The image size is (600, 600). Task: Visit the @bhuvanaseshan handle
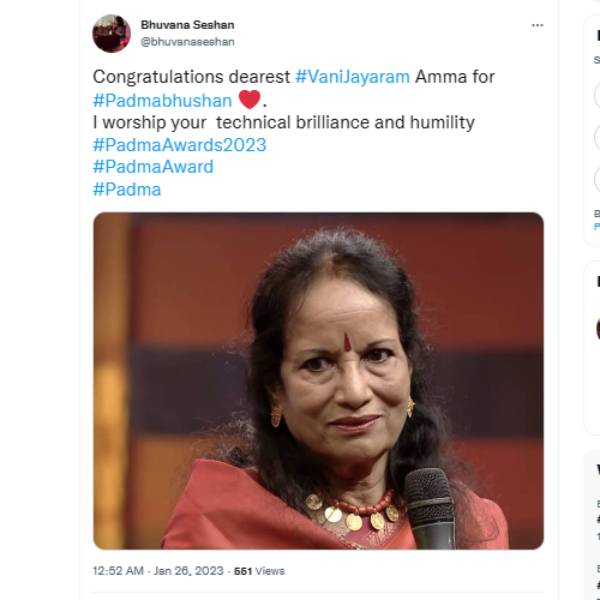pyautogui.click(x=187, y=42)
